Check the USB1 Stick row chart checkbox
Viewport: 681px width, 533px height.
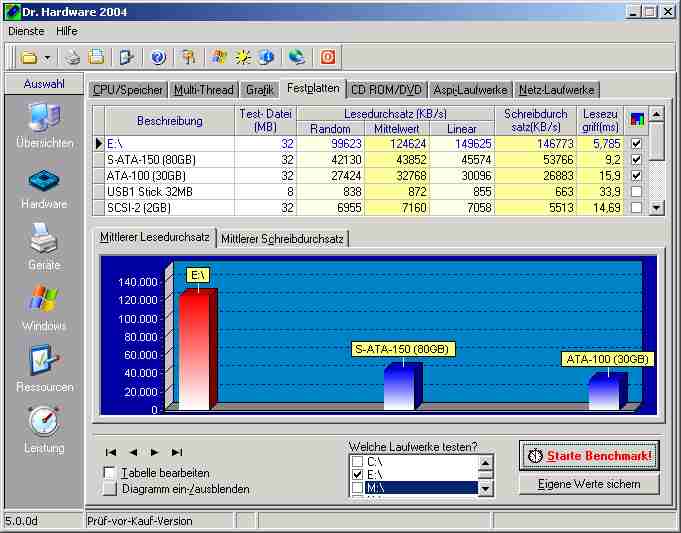click(636, 192)
